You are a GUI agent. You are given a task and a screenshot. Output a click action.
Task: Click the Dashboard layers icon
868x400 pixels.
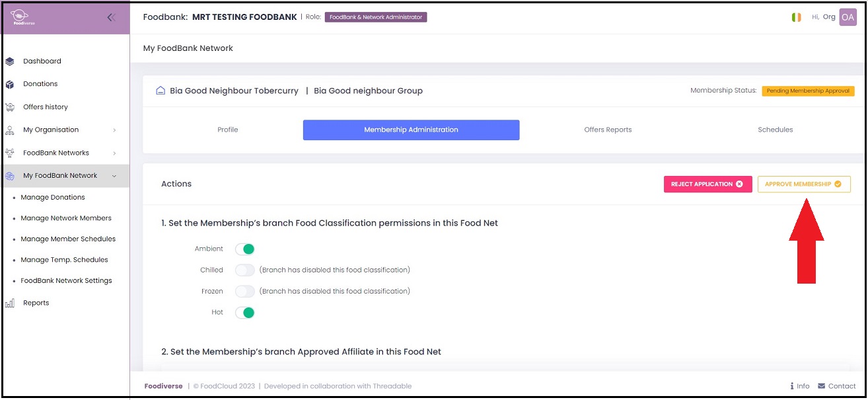[x=10, y=61]
